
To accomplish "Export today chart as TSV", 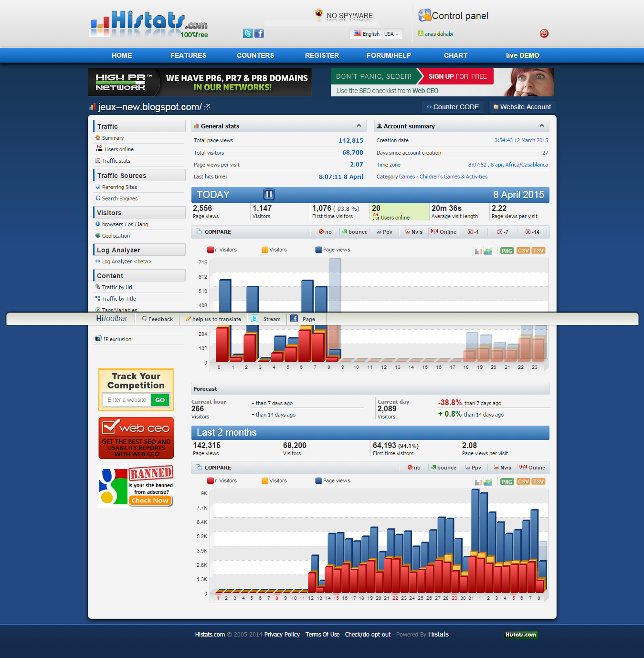I will point(538,251).
